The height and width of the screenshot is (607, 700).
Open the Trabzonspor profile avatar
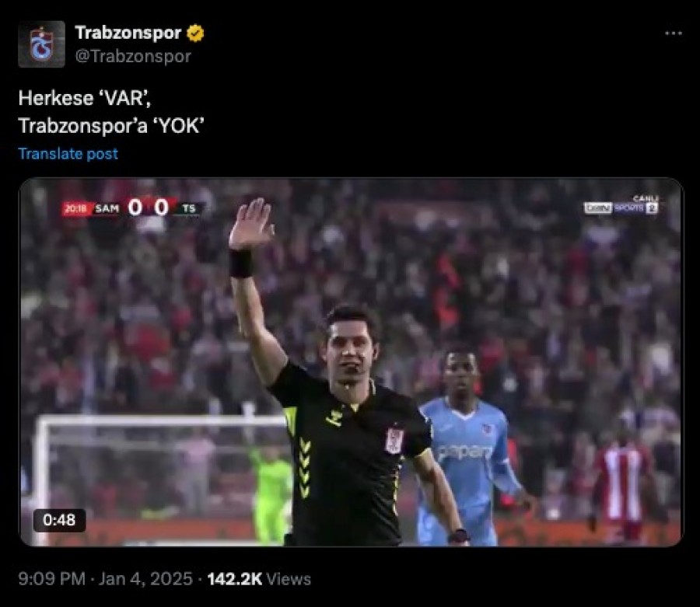41,44
